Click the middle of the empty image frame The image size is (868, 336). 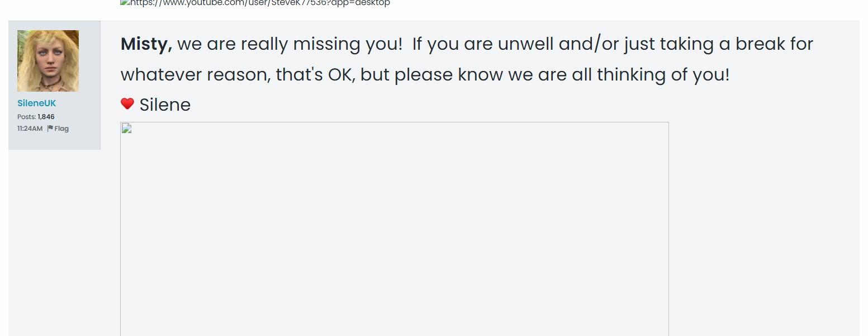(x=395, y=229)
